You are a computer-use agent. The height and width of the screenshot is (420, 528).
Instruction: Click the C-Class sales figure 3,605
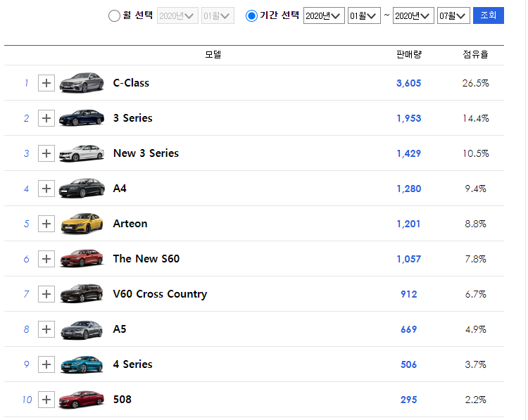408,83
